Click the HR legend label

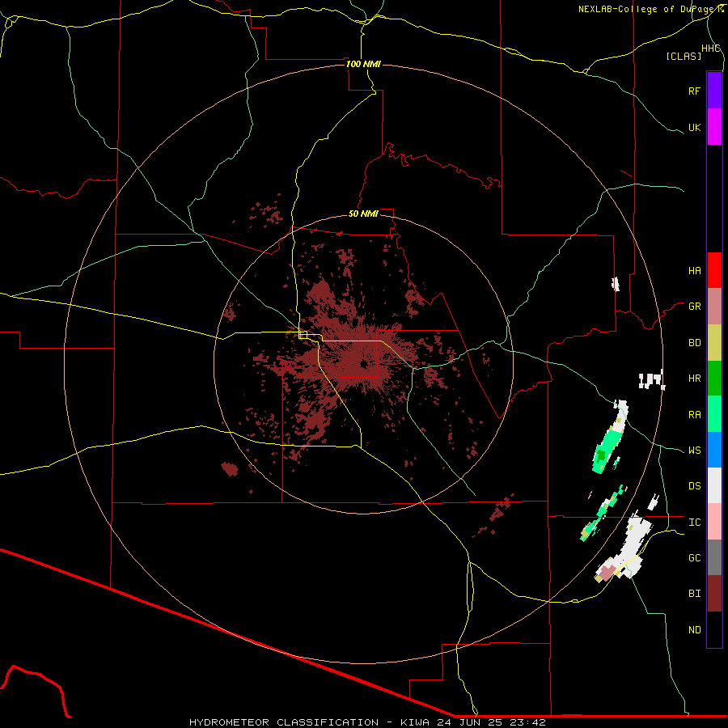point(694,379)
